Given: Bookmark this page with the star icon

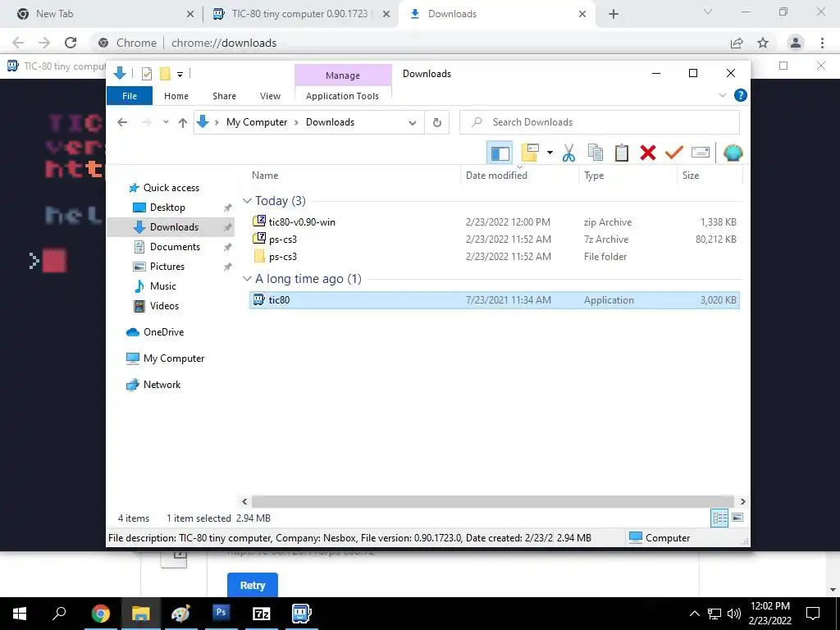Looking at the screenshot, I should (x=763, y=43).
